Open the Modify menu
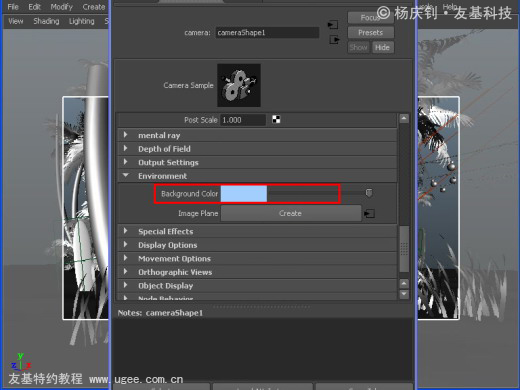The width and height of the screenshot is (520, 390). (x=61, y=7)
